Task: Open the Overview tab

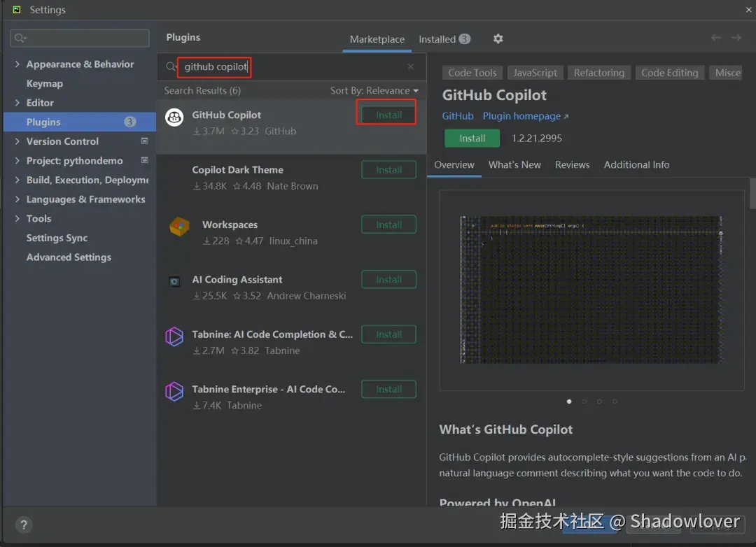Action: click(x=454, y=165)
